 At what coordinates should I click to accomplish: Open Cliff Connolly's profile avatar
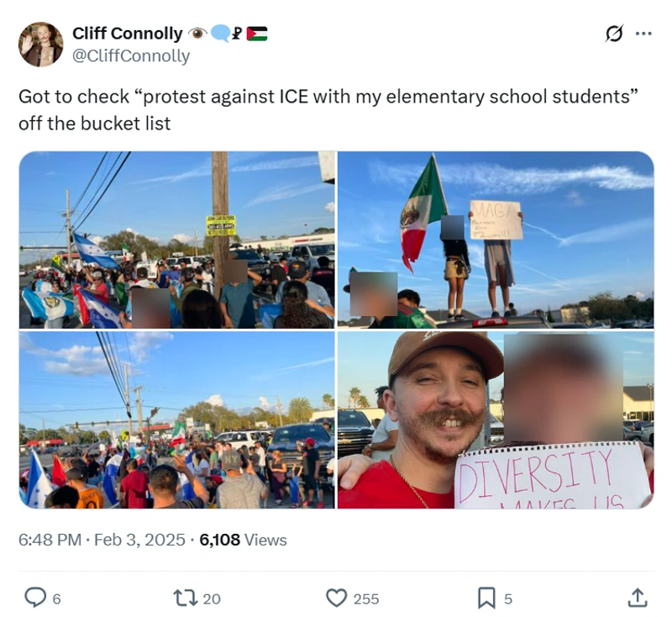tap(40, 45)
